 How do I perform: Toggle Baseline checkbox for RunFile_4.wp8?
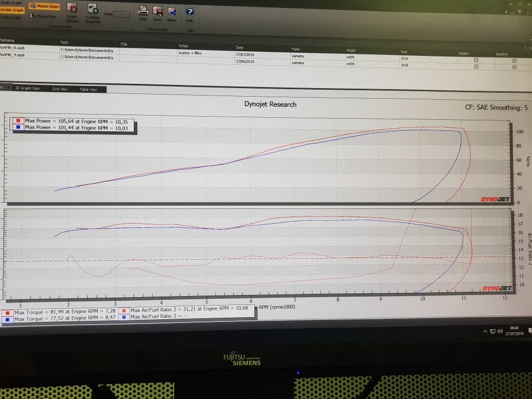515,68
